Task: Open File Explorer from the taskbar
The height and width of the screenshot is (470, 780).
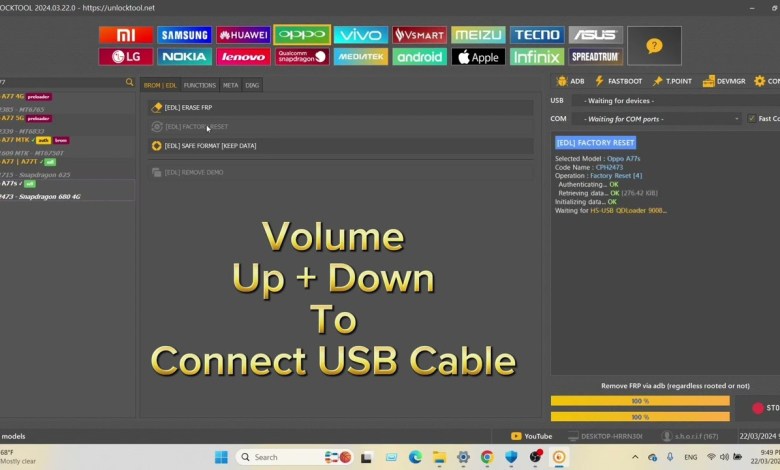Action: click(439, 457)
